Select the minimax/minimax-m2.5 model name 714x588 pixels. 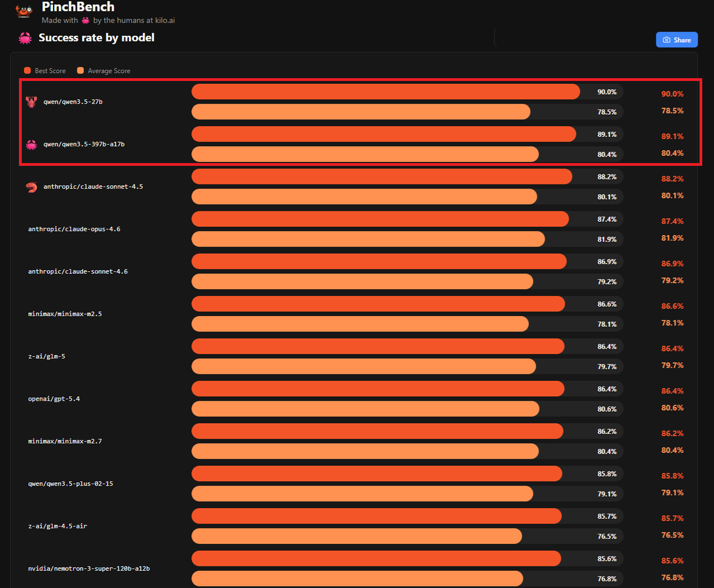(65, 314)
